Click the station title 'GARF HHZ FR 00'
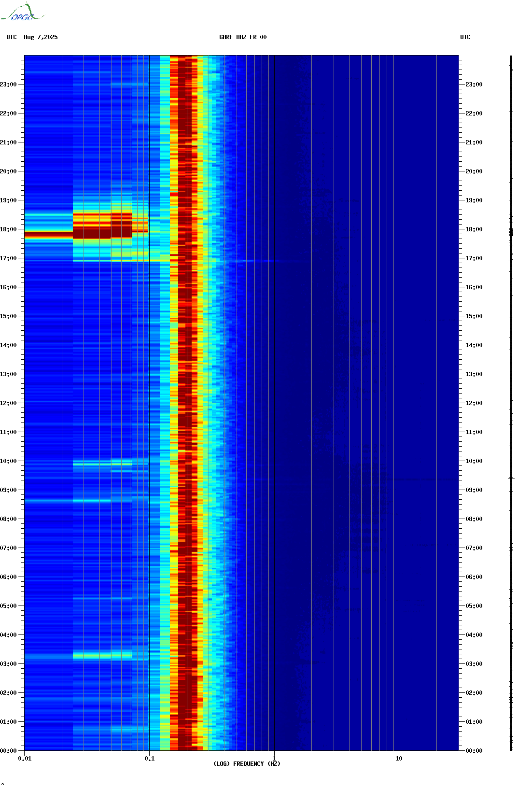 coord(243,37)
